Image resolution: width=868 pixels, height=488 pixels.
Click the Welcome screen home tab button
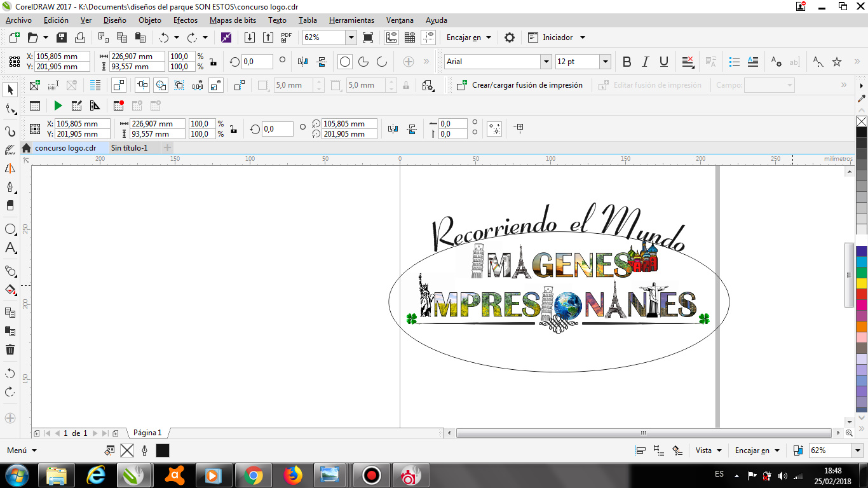click(x=26, y=148)
